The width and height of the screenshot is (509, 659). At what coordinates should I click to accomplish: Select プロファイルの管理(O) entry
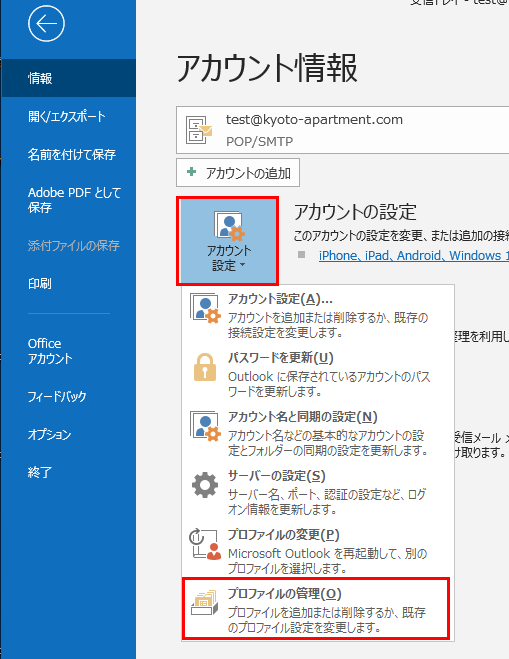point(316,609)
